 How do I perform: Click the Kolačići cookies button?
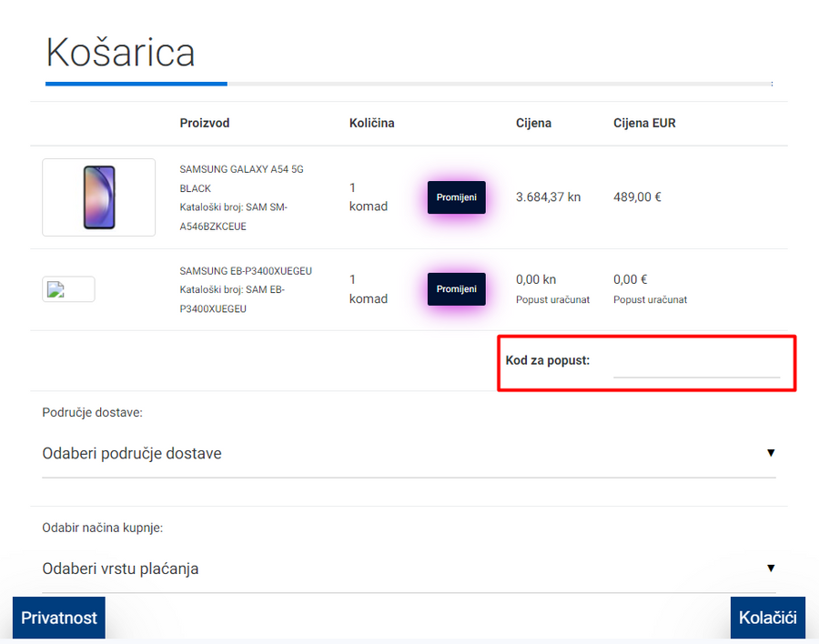767,618
